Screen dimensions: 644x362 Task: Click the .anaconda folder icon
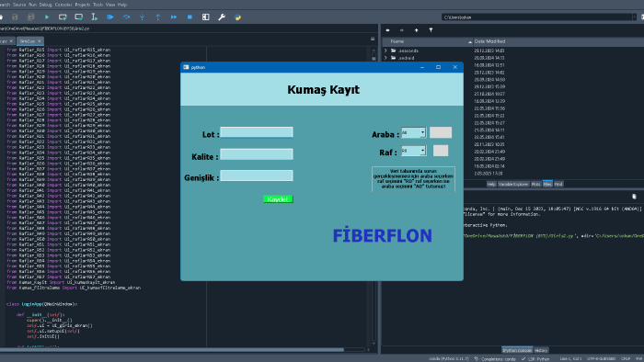394,51
